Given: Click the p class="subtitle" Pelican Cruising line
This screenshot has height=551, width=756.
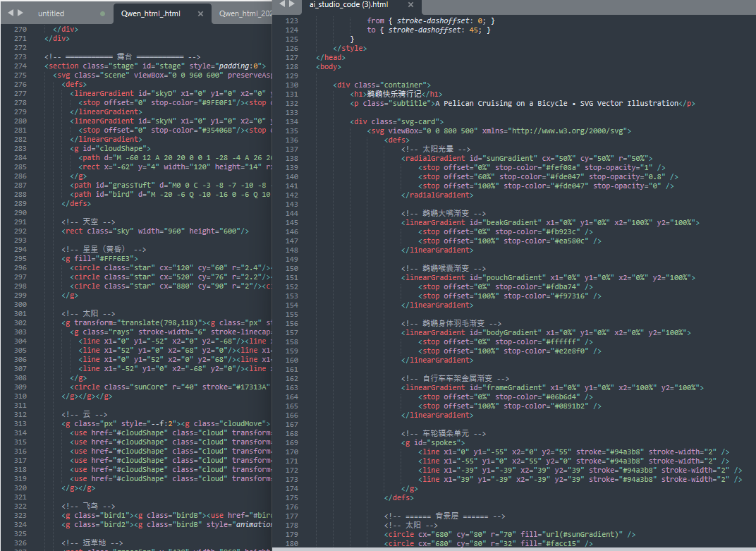Looking at the screenshot, I should point(523,103).
